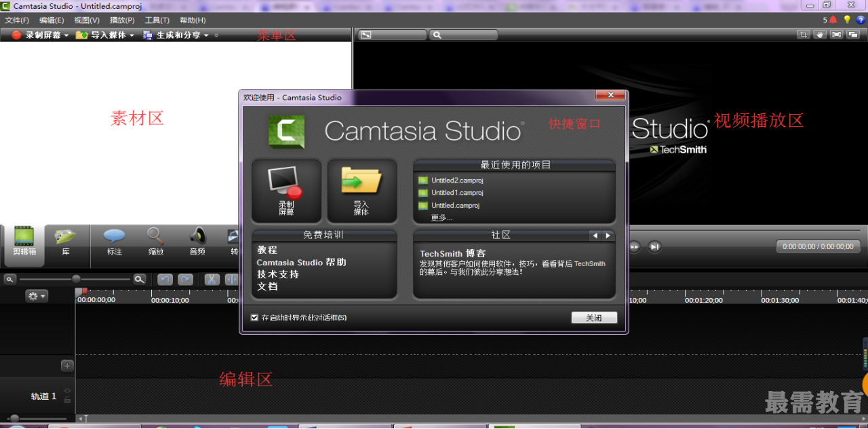The width and height of the screenshot is (868, 429).
Task: Open the TechSmith 博客 link
Action: coord(452,254)
